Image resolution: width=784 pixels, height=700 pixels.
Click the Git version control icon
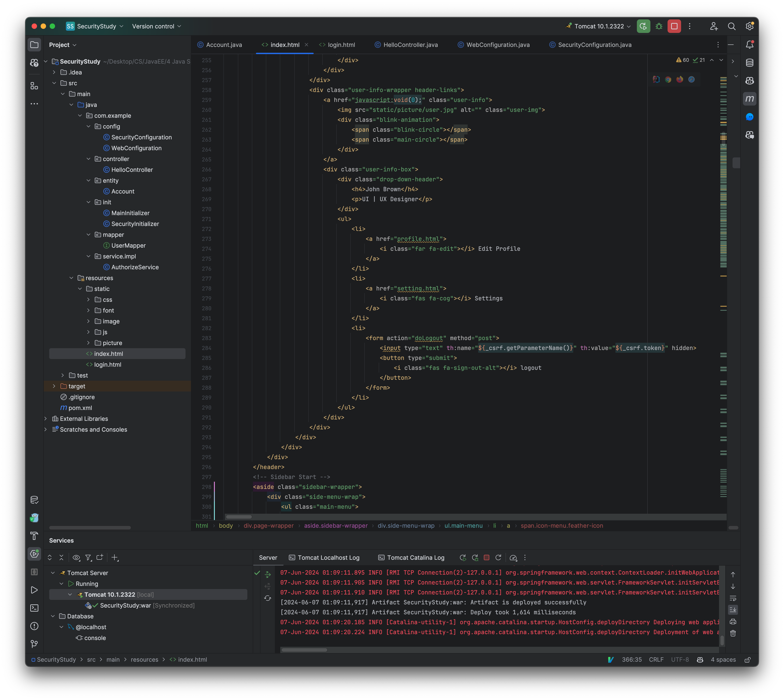click(x=35, y=644)
